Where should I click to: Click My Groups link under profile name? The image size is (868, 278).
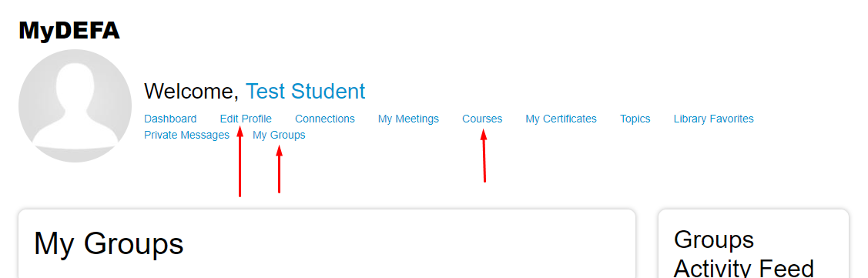[x=279, y=135]
